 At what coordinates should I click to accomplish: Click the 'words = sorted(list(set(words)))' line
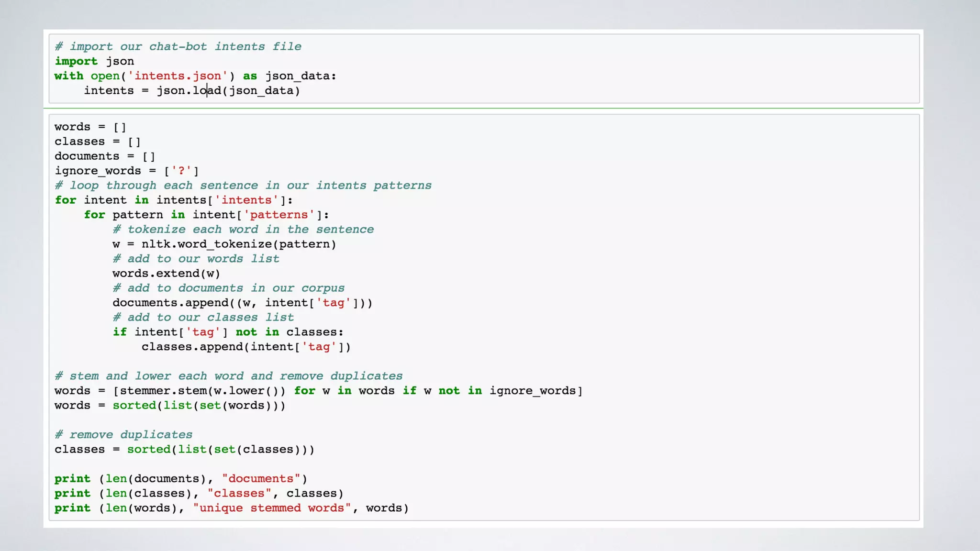[x=169, y=406]
